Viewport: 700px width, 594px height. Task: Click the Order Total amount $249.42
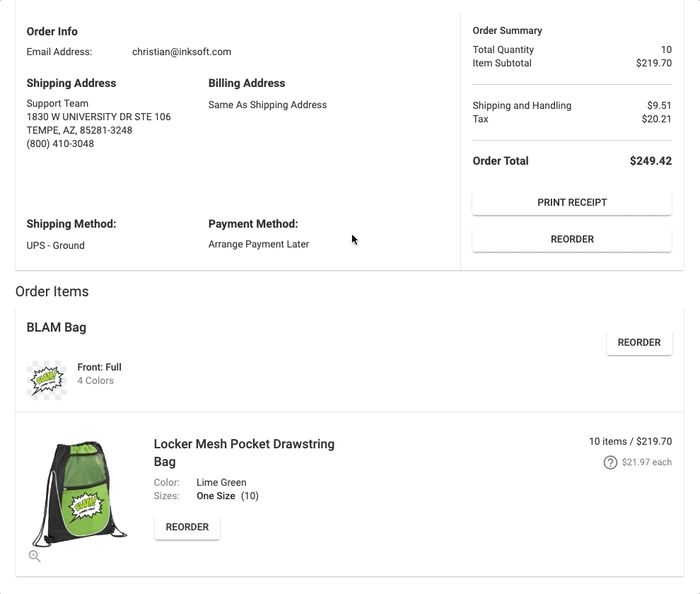click(651, 161)
